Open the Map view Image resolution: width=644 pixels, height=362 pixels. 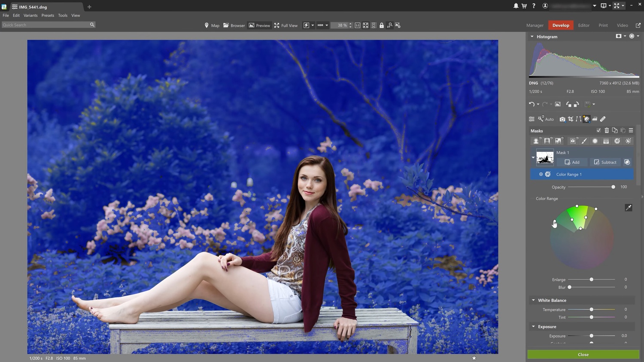212,25
